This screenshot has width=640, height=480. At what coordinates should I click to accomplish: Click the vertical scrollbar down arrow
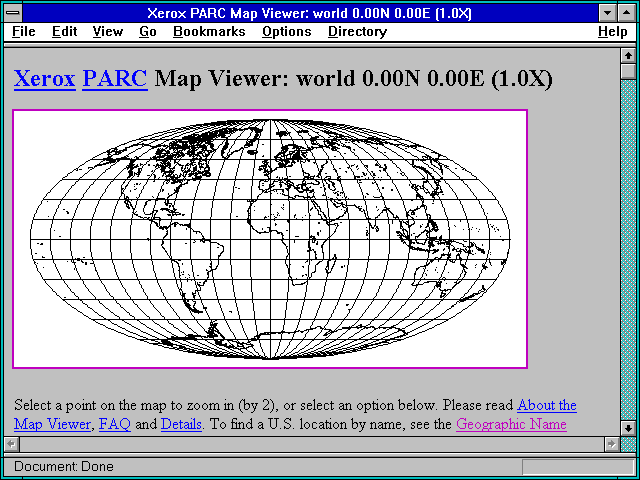click(x=628, y=429)
